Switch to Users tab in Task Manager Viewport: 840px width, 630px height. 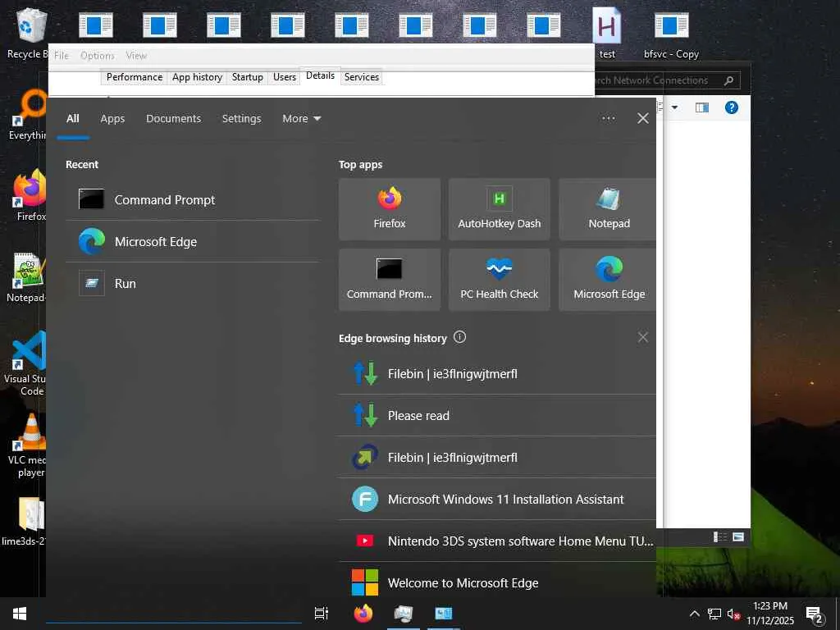click(285, 77)
